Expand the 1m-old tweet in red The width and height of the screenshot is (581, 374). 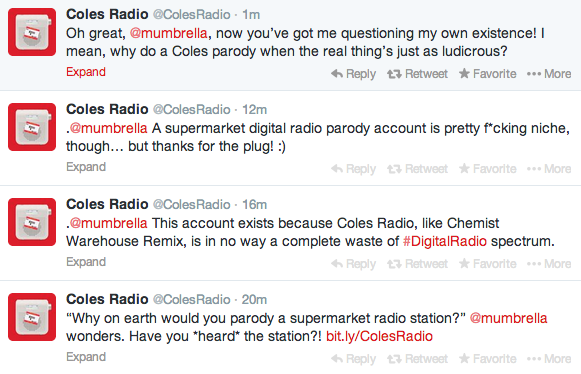point(86,72)
